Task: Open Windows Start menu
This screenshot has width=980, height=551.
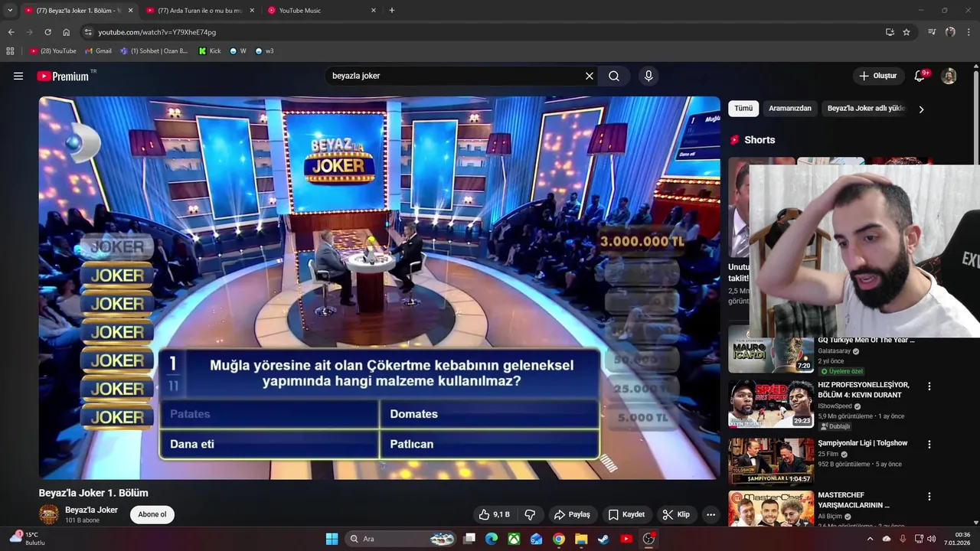Action: pyautogui.click(x=332, y=539)
